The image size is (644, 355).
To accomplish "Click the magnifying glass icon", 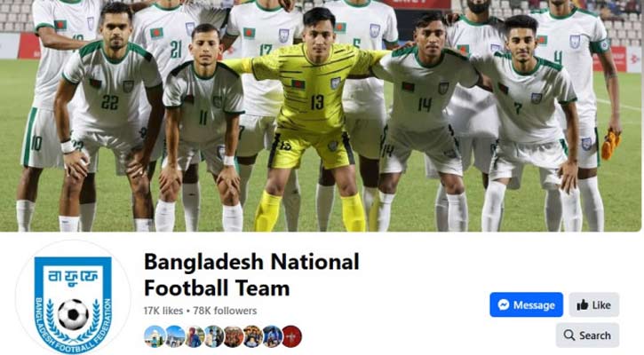I will click(569, 335).
